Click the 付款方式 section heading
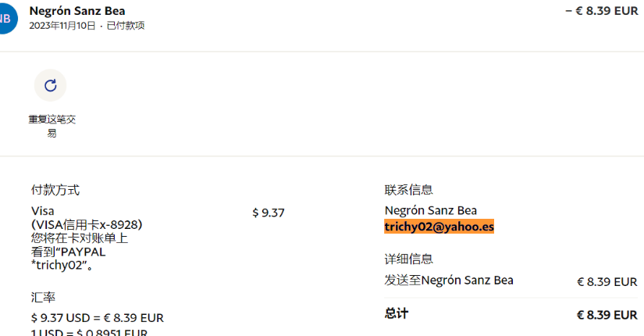644x336 pixels. pyautogui.click(x=55, y=190)
